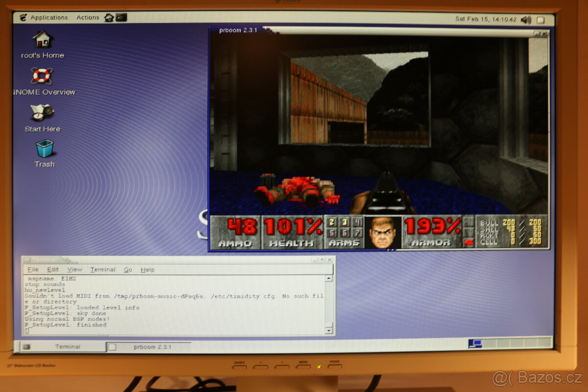588x392 pixels.
Task: Click the Doomguy face in the status bar
Action: point(383,232)
